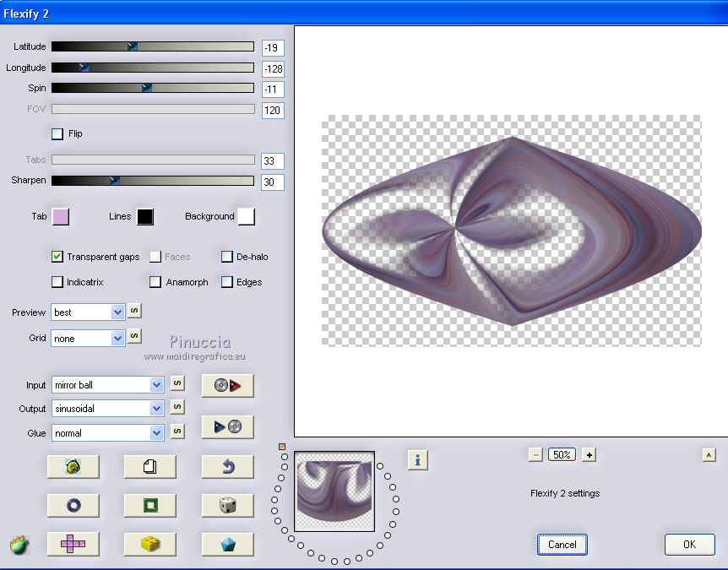Click the yellow brick icon button

click(x=150, y=544)
